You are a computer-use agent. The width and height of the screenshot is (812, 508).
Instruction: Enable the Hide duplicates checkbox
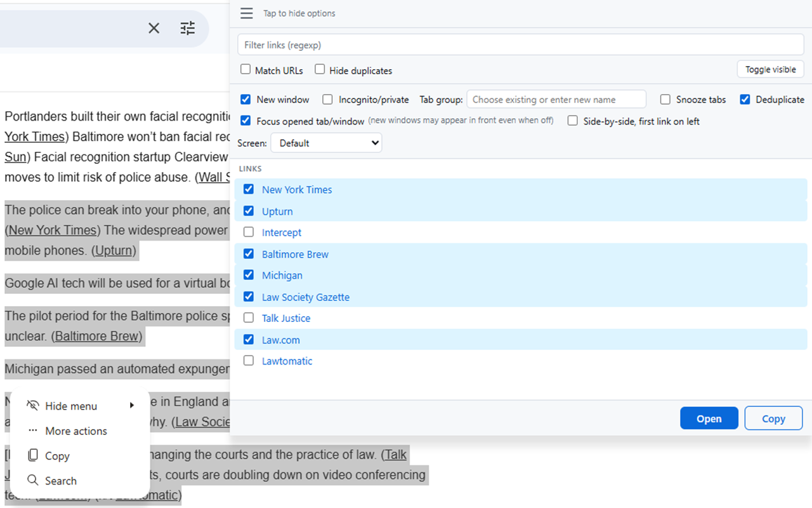[x=320, y=70]
